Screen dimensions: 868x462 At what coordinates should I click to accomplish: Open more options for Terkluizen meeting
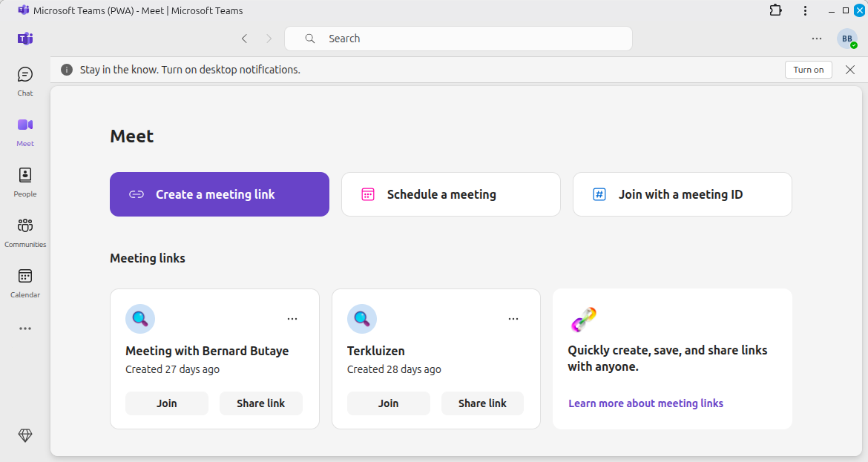[x=513, y=319]
